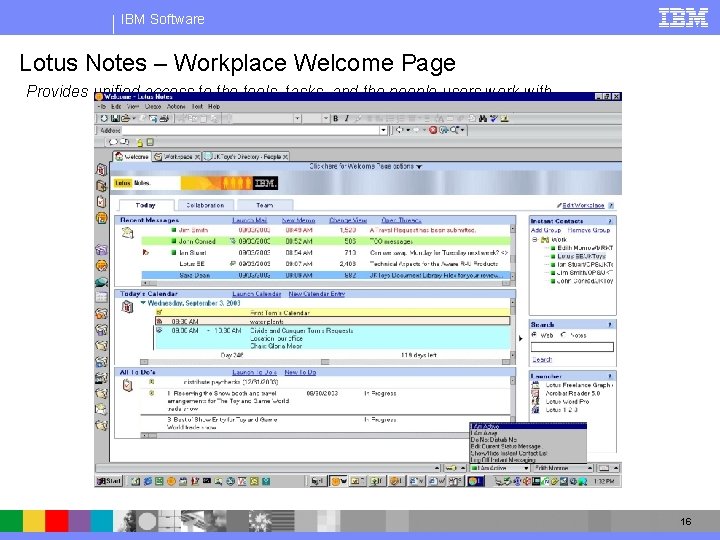This screenshot has height=540, width=720.
Task: Click the Edit Workplace help icon
Action: (611, 205)
